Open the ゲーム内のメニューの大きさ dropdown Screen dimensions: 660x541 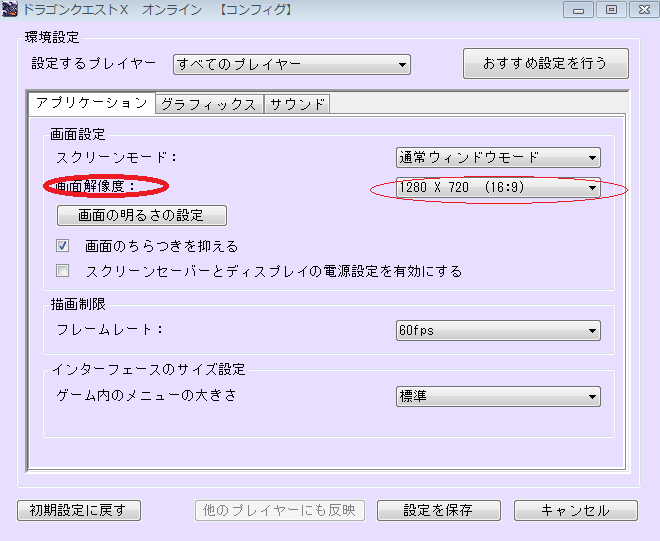click(x=498, y=396)
